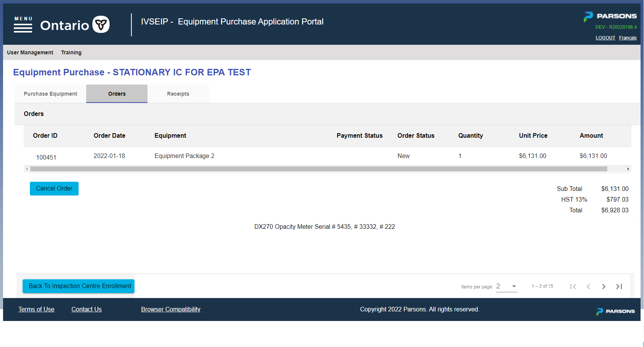The height and width of the screenshot is (347, 644).
Task: Open the User Management menu
Action: (30, 52)
